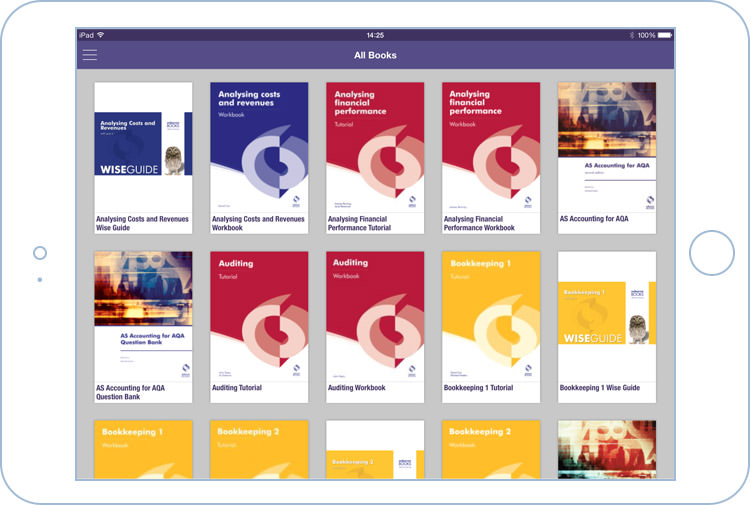The height and width of the screenshot is (505, 750).
Task: Click the Auditing Workbook title label
Action: 357,388
